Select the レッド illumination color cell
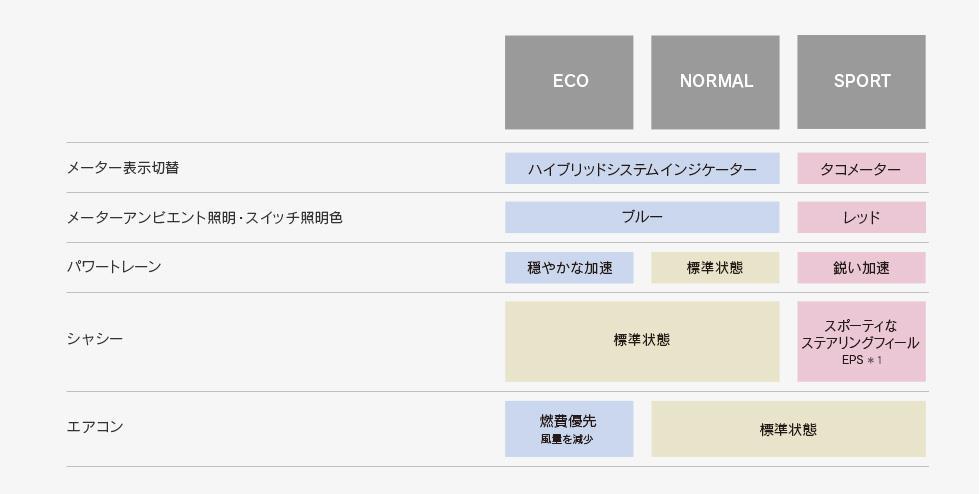Image resolution: width=980 pixels, height=494 pixels. (861, 218)
